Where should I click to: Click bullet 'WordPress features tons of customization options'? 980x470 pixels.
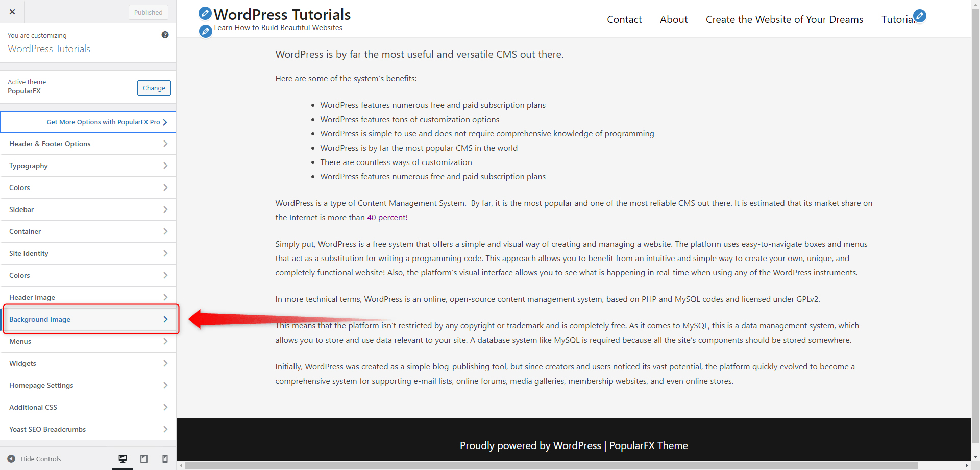(410, 119)
